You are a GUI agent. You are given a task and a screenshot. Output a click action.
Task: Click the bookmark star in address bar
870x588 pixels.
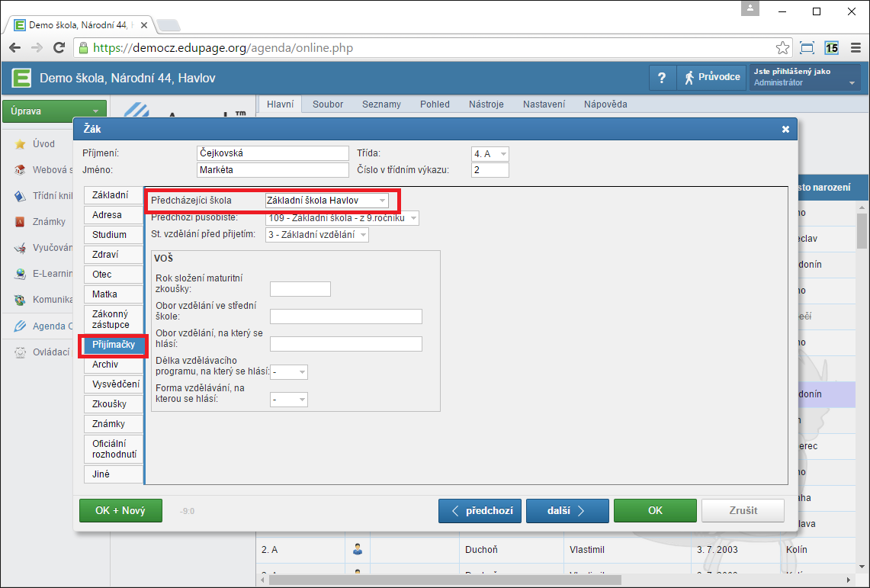[x=782, y=47]
